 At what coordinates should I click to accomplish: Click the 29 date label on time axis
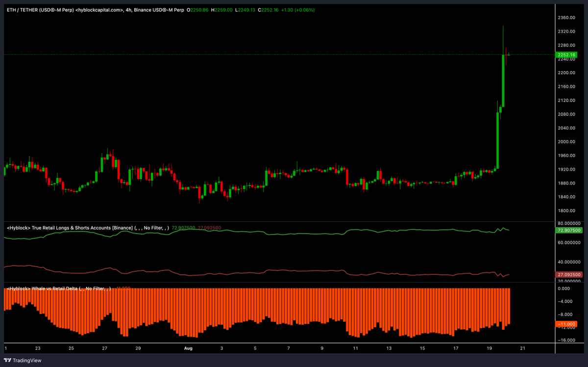(x=138, y=348)
